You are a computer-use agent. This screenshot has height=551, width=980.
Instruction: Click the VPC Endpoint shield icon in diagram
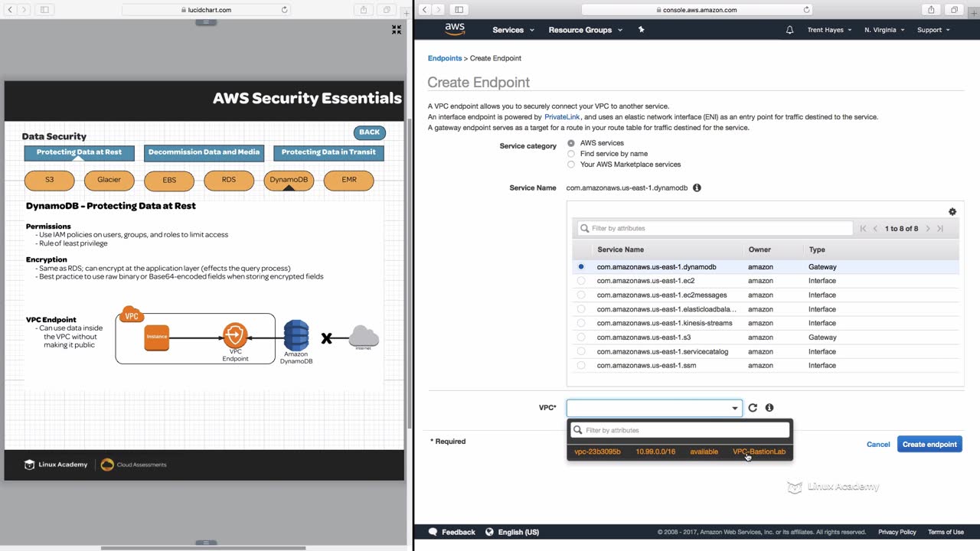click(x=235, y=335)
